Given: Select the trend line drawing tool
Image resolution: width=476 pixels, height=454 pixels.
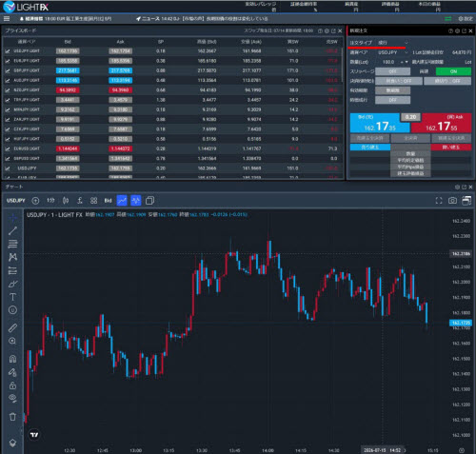Looking at the screenshot, I should [x=12, y=230].
